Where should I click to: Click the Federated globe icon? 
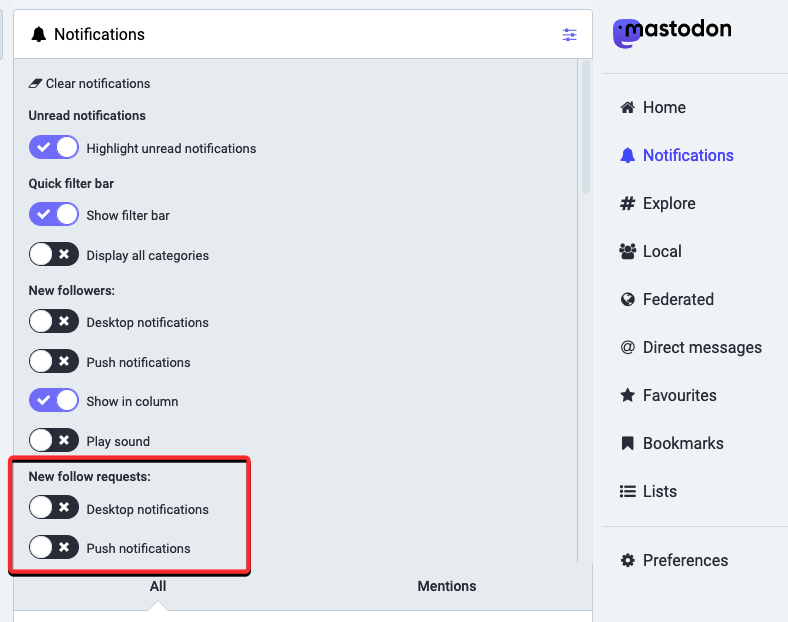click(x=628, y=299)
